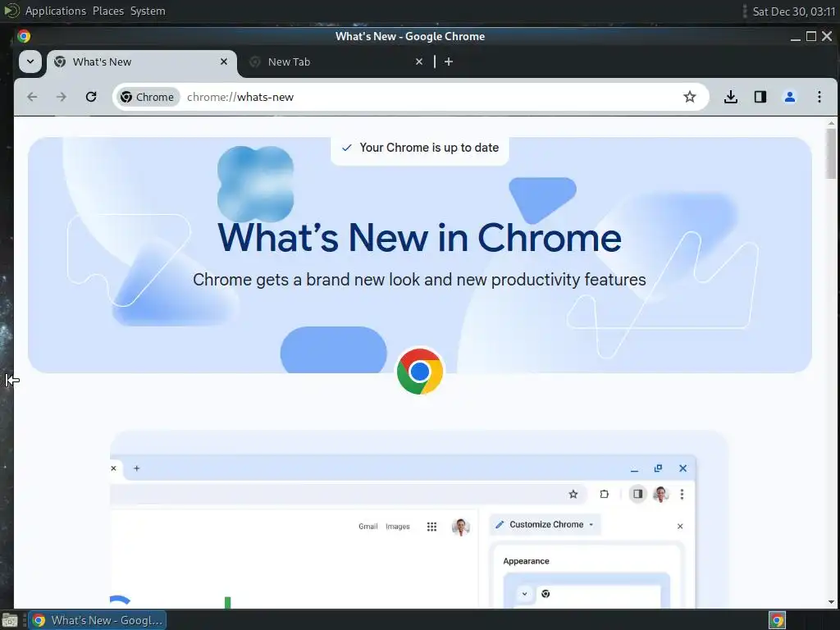Open the Places menu
This screenshot has width=840, height=630.
pyautogui.click(x=107, y=11)
